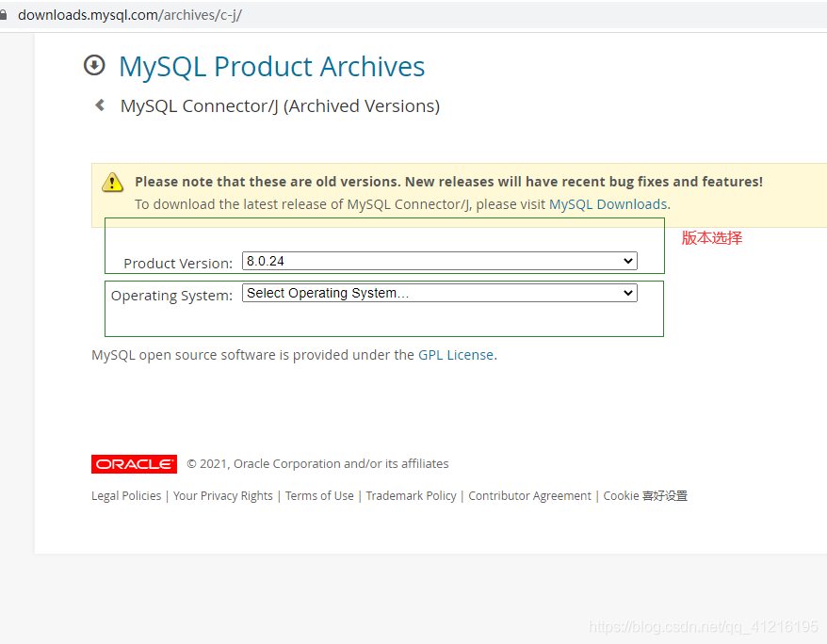The image size is (827, 644).
Task: Click the lock icon in the address bar
Action: pyautogui.click(x=3, y=15)
